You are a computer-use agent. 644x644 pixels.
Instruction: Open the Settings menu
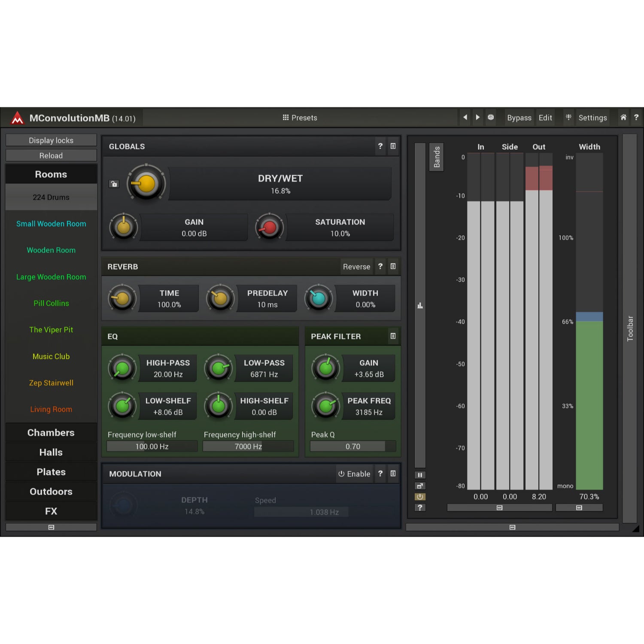[x=592, y=118]
